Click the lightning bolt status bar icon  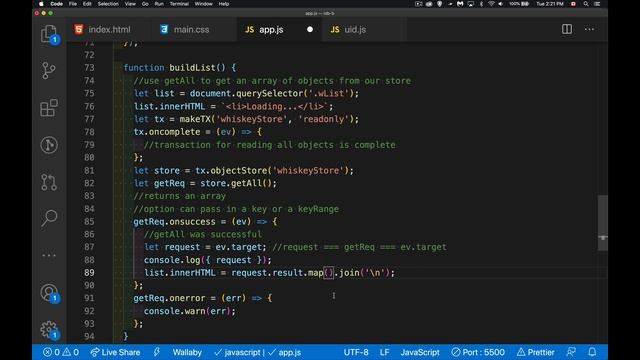pos(157,352)
